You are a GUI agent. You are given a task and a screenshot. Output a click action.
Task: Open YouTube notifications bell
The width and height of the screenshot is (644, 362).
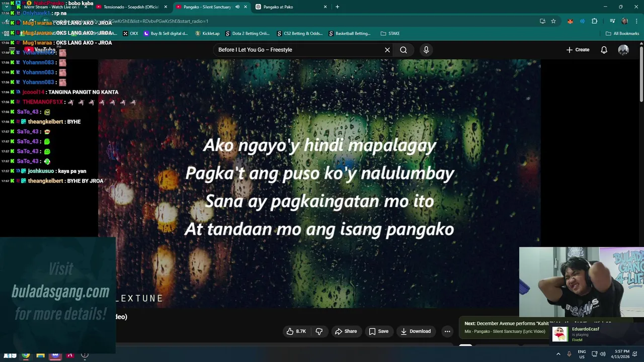[604, 50]
